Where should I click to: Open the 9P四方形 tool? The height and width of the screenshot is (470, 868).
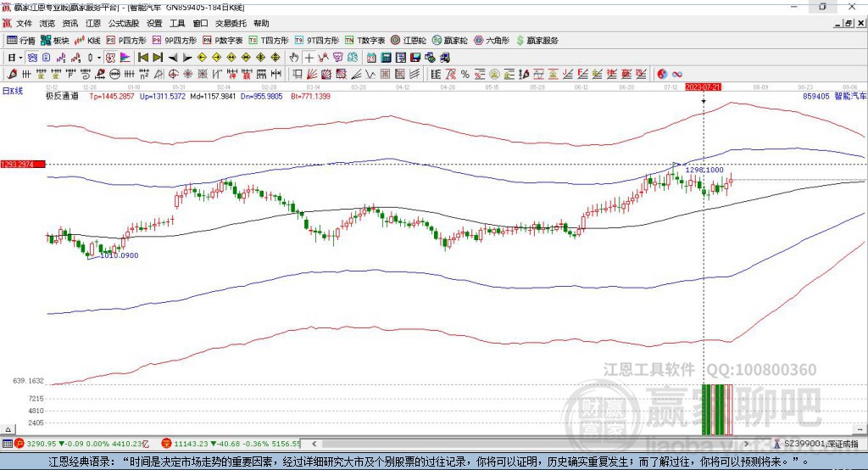pyautogui.click(x=174, y=41)
